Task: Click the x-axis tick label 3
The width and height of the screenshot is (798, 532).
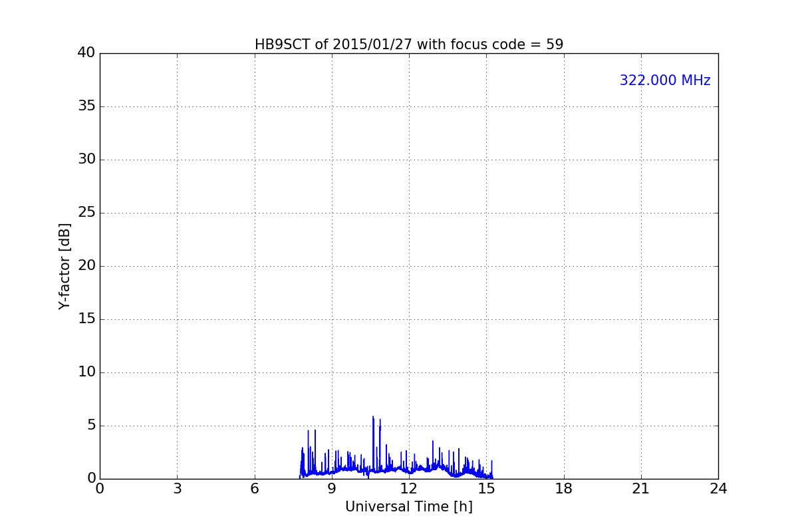Action: (x=177, y=489)
